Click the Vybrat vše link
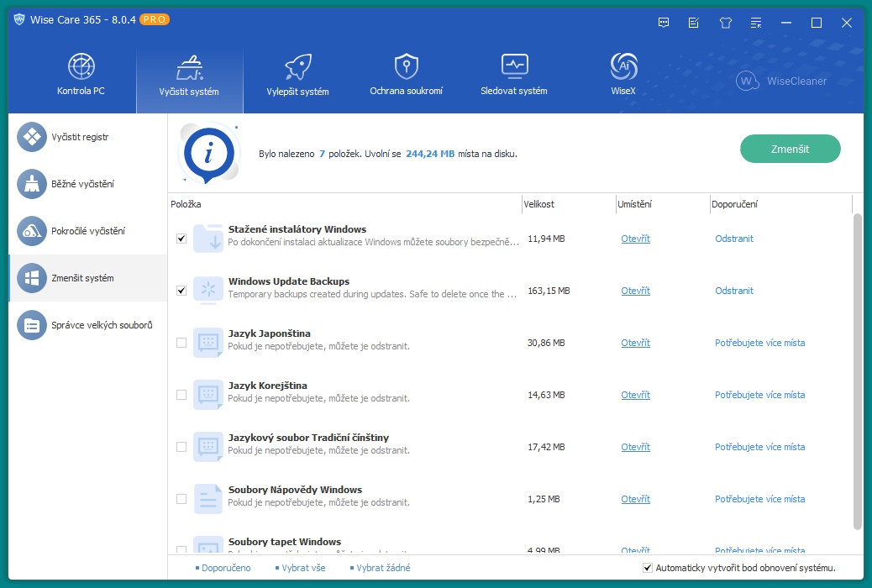Screen dimensions: 872x588 click(x=303, y=568)
